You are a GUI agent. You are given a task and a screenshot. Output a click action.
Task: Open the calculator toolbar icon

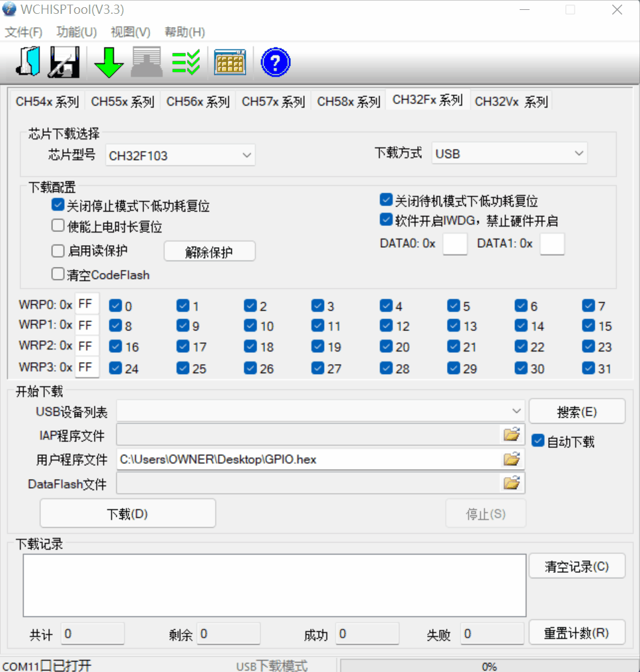[229, 61]
